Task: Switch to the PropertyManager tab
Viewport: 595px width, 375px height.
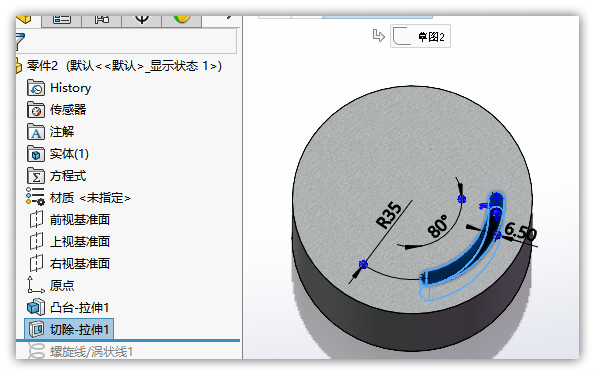Action: [x=61, y=20]
